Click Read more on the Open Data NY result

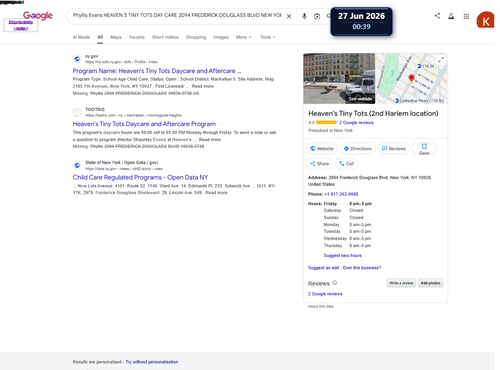[x=216, y=193]
